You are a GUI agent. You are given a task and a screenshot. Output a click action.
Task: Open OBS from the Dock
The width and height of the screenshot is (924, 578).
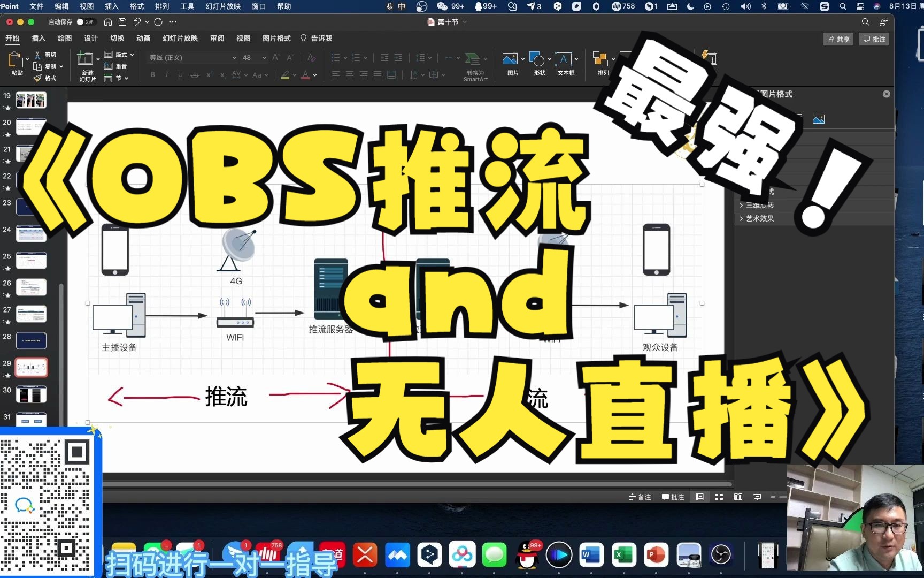pos(721,555)
